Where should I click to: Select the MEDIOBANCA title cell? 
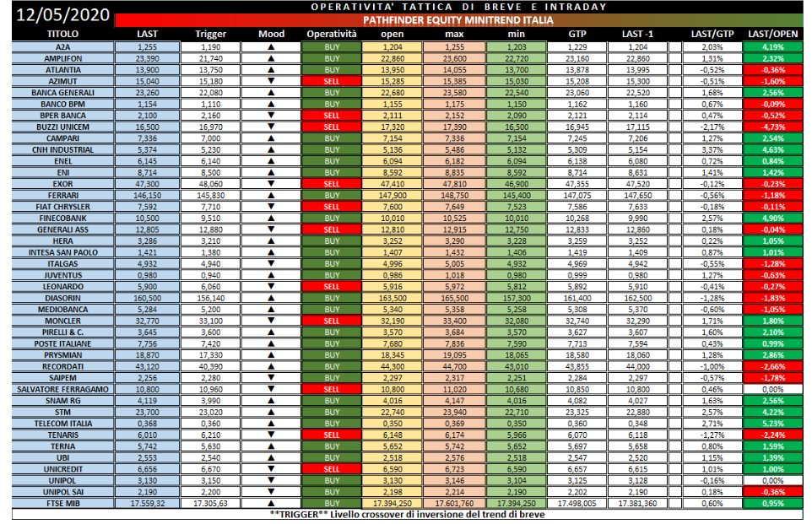(x=62, y=310)
